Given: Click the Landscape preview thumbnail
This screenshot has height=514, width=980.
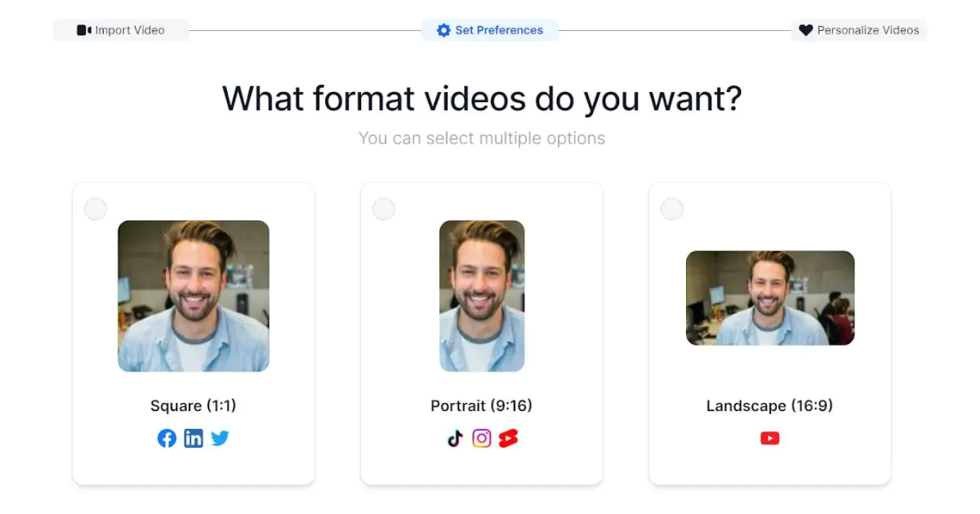Looking at the screenshot, I should tap(769, 298).
